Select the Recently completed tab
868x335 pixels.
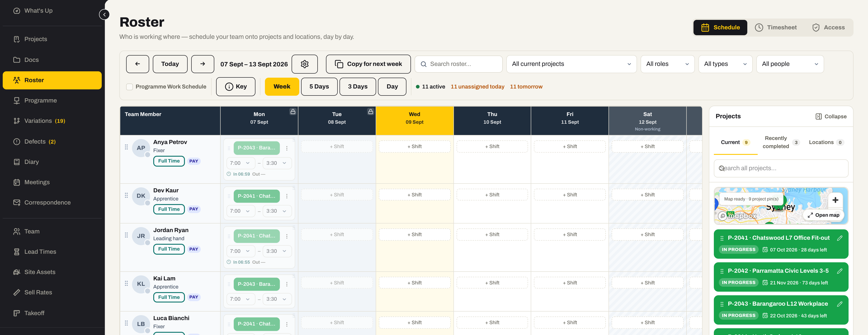click(781, 143)
